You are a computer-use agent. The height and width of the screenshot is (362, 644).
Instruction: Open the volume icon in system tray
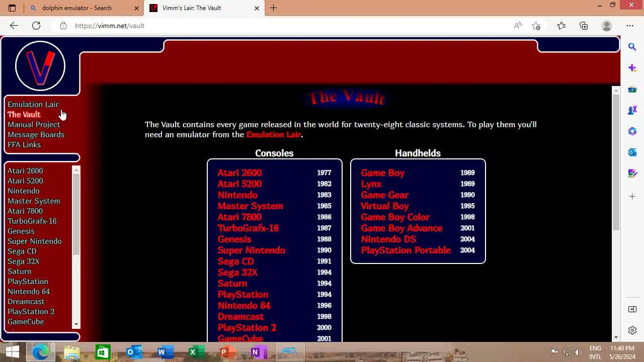(578, 352)
